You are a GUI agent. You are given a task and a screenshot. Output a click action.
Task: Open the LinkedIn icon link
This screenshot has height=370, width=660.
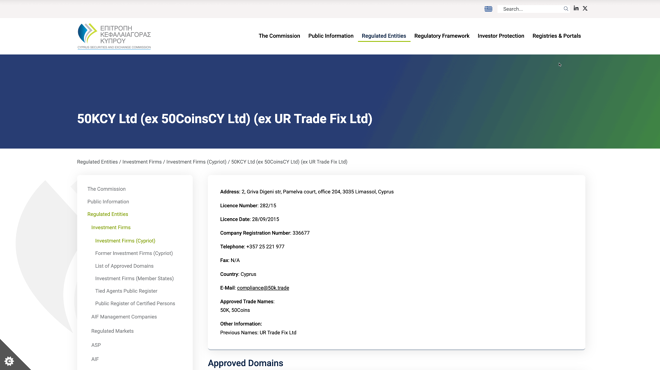pyautogui.click(x=576, y=8)
